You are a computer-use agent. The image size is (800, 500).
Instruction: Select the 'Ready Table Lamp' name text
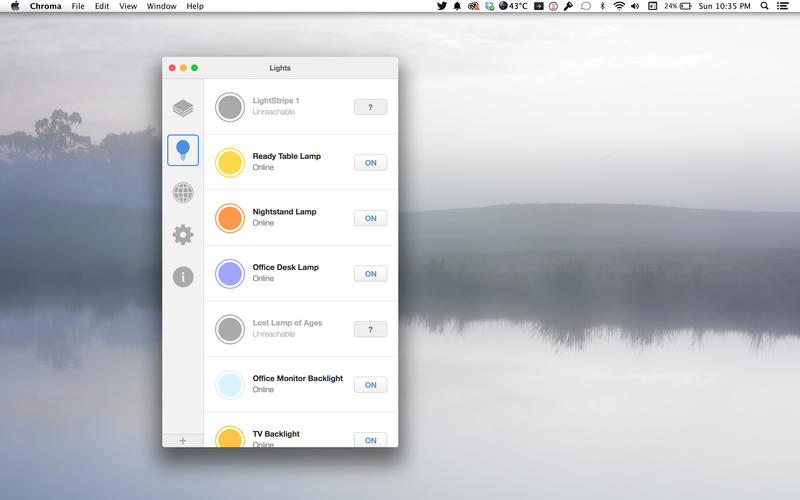[x=287, y=156]
